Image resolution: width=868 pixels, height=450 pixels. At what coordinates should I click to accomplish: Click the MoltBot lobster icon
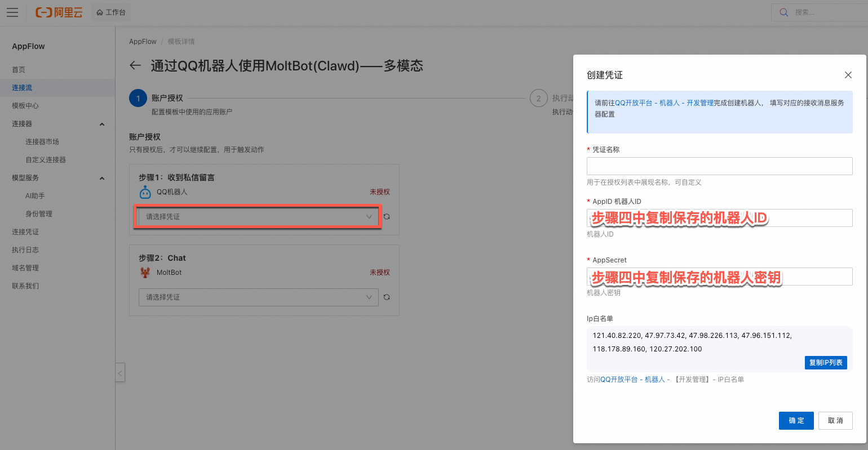145,273
